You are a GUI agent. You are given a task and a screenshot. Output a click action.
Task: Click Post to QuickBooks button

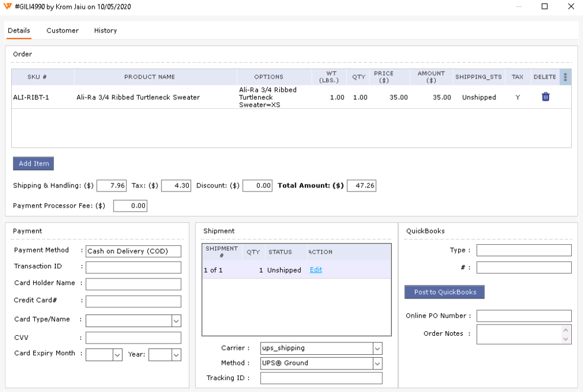[445, 292]
